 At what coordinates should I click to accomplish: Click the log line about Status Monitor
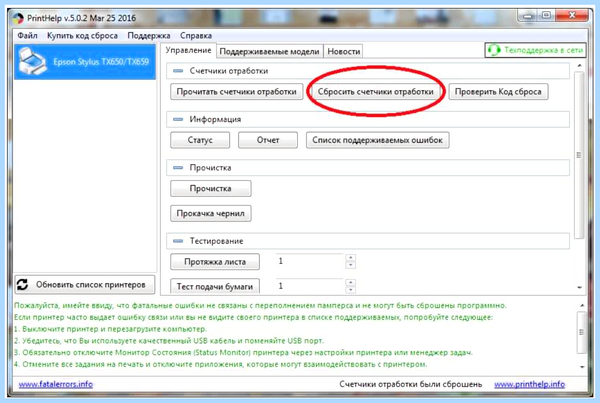click(243, 352)
